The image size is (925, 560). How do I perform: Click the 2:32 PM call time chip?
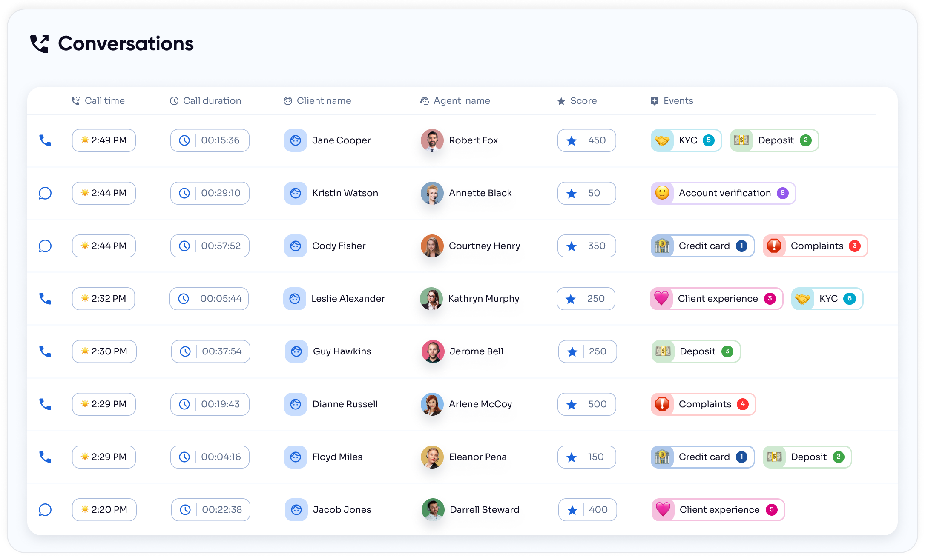point(103,299)
